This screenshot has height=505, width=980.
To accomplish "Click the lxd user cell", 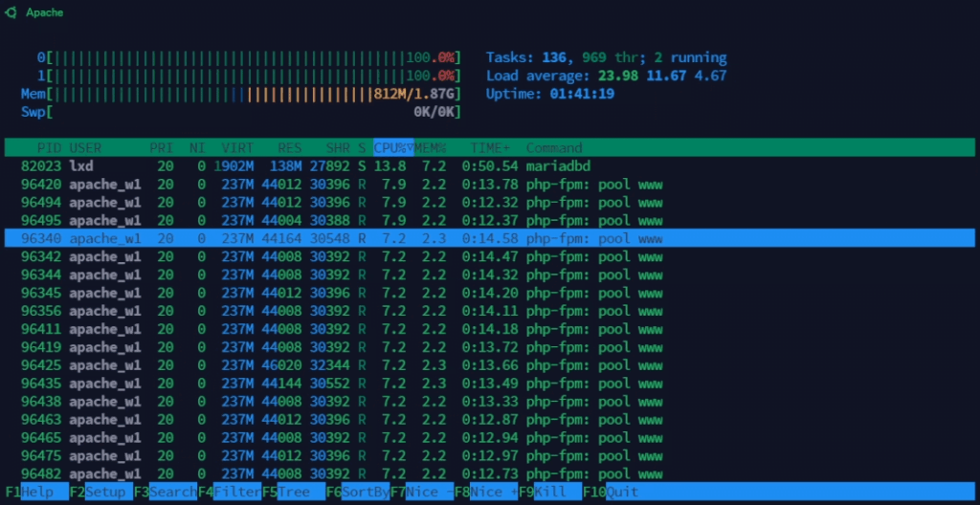I will [81, 166].
